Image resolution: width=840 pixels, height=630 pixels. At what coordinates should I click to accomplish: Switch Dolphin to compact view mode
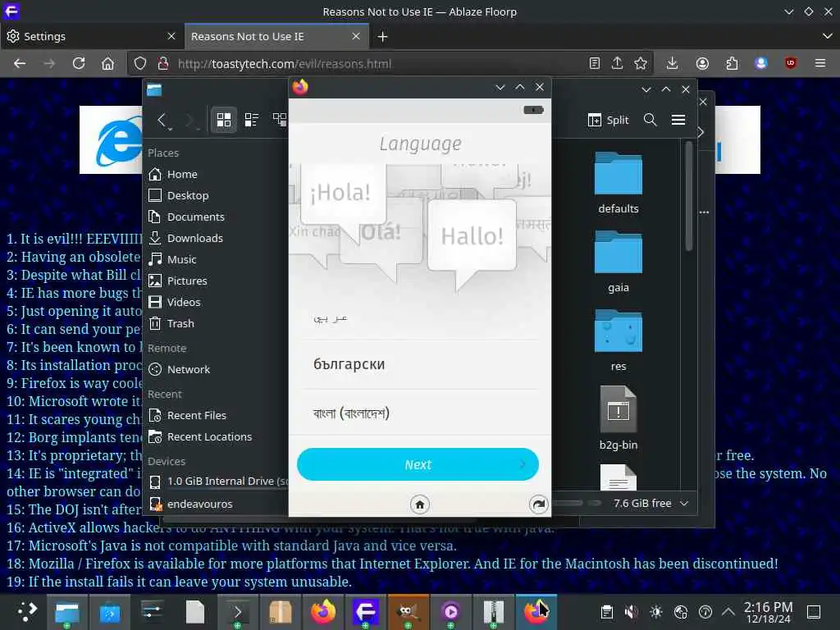(251, 120)
